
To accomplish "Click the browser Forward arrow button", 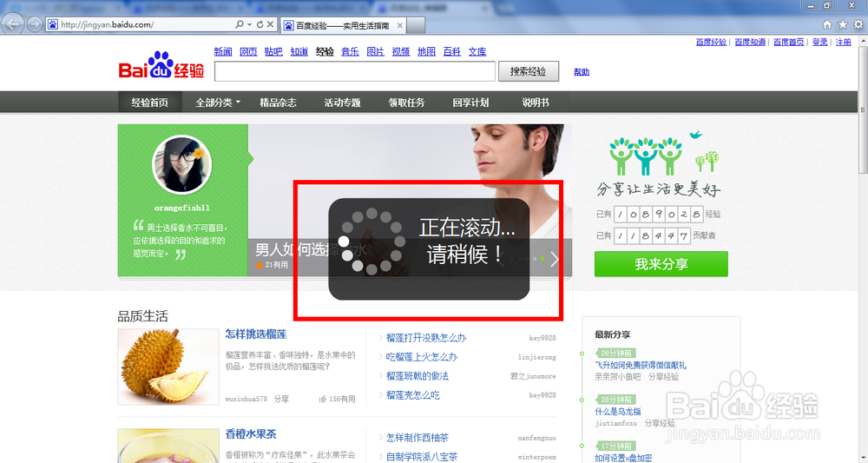I will coord(35,24).
